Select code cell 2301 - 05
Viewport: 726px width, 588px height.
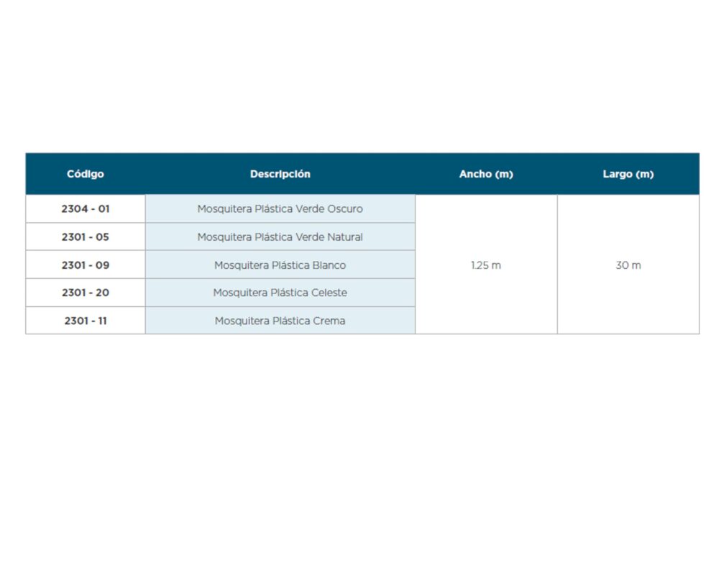86,237
